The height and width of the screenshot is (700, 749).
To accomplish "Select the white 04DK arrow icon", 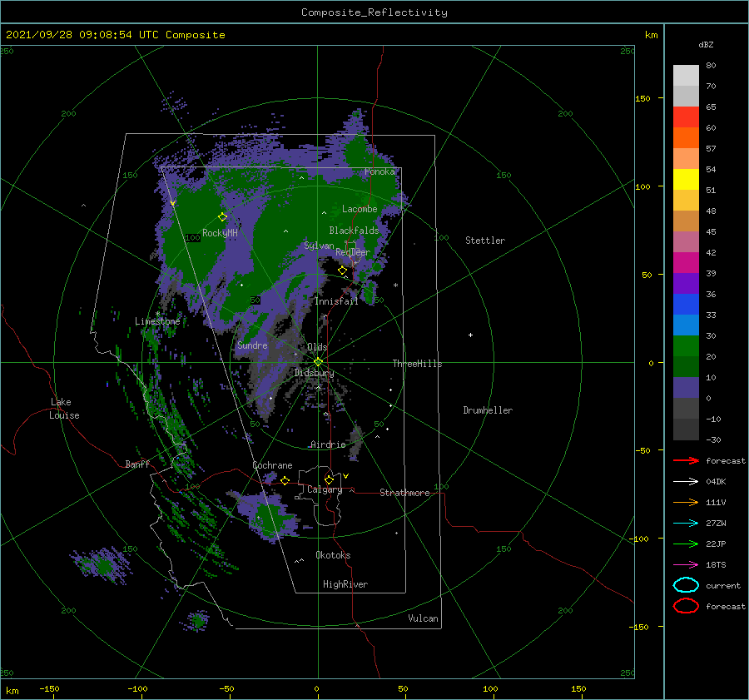I will 686,482.
